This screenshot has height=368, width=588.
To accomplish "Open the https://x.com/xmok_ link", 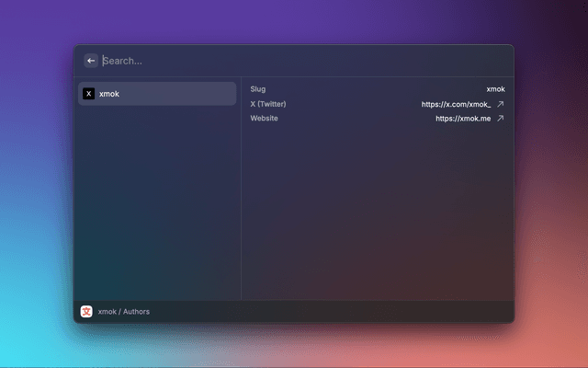I will point(456,104).
